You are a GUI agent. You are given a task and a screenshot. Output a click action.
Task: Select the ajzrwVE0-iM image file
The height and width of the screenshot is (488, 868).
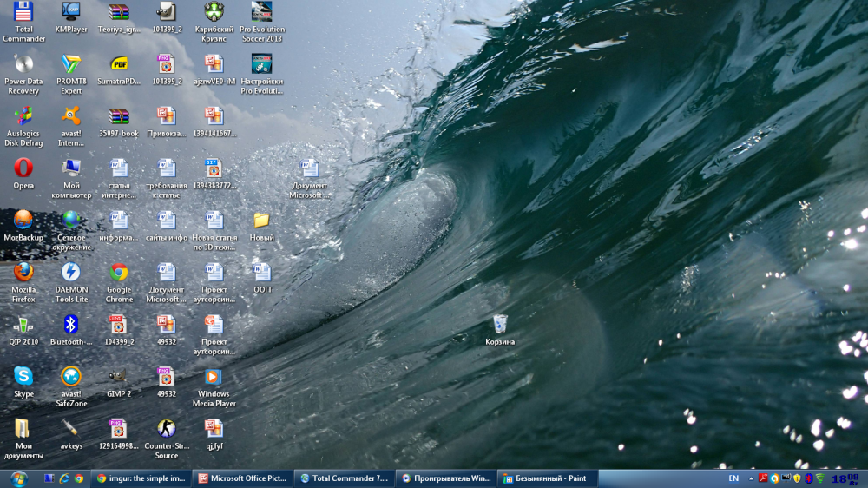[214, 69]
